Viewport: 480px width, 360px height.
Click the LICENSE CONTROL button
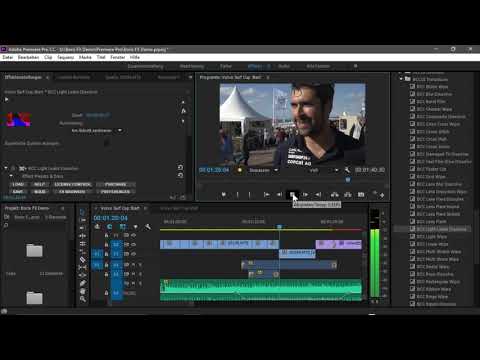[72, 184]
